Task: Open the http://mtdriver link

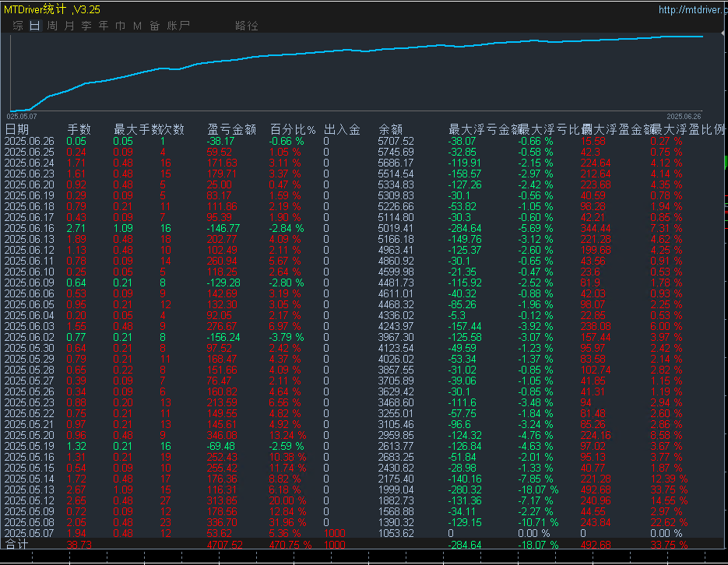Action: click(691, 9)
